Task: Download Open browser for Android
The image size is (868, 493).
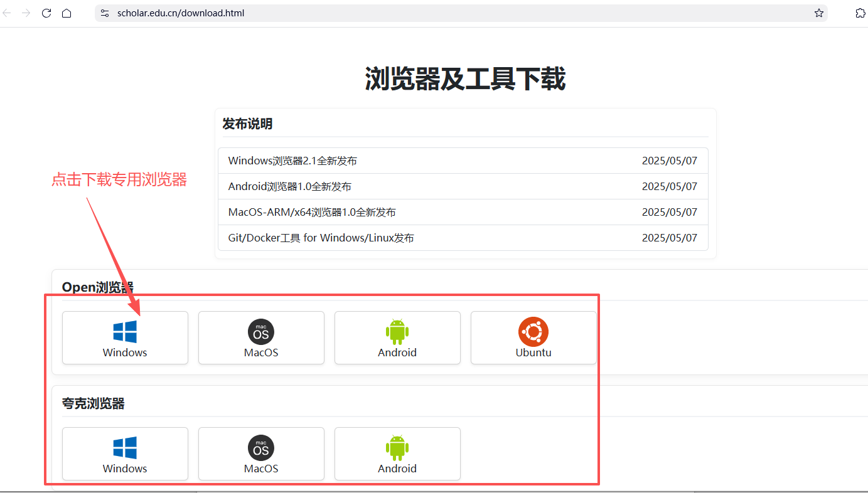Action: point(397,337)
